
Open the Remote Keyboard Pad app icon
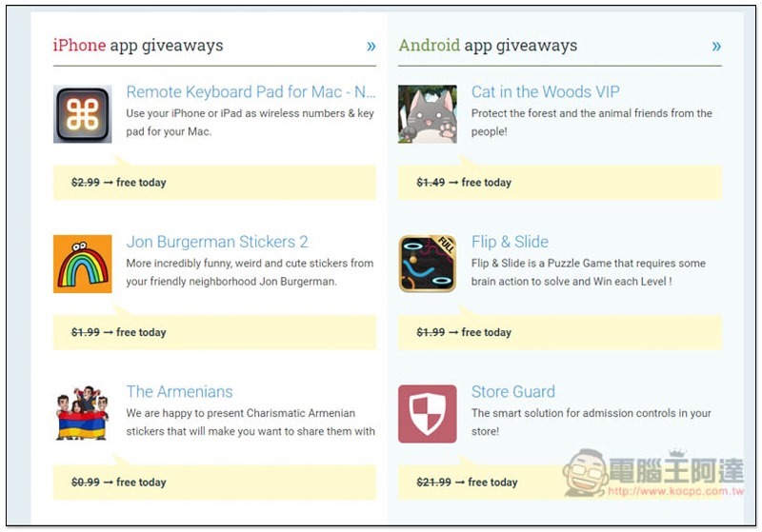pos(83,114)
